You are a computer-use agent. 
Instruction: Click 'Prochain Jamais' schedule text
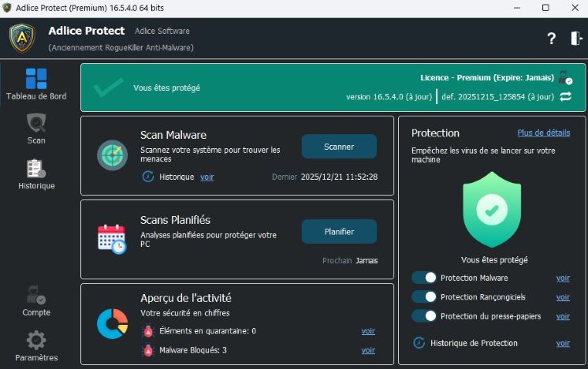[x=350, y=261]
